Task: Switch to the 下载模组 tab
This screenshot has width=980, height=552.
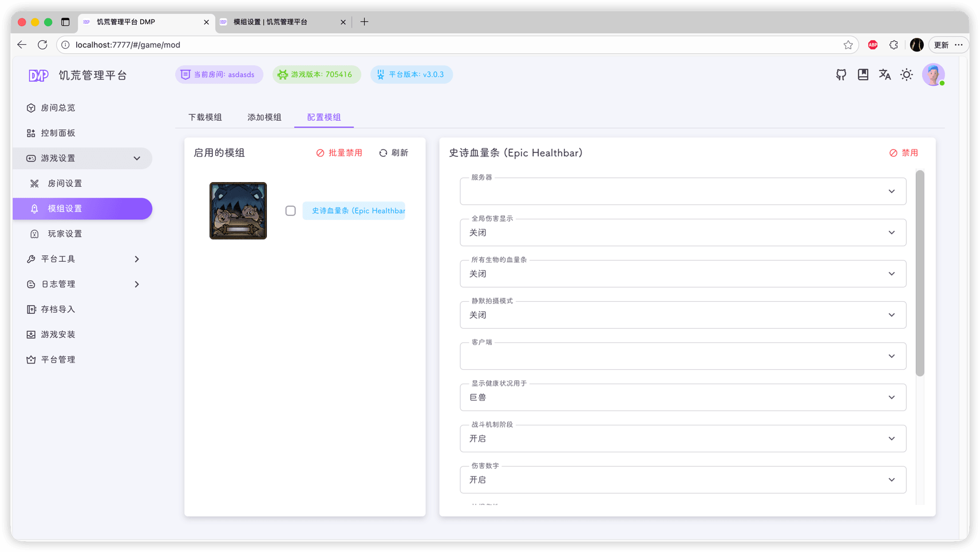Action: click(205, 117)
